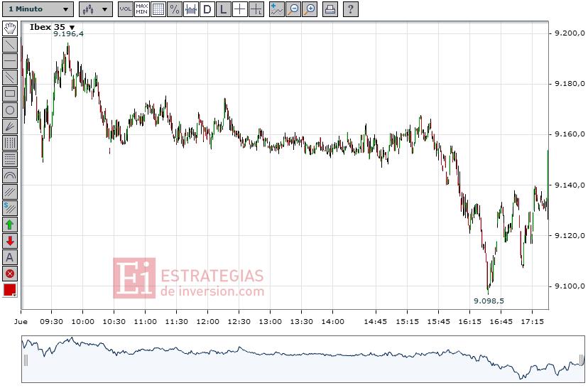
Task: Toggle the chart grid
Action: coord(158,9)
